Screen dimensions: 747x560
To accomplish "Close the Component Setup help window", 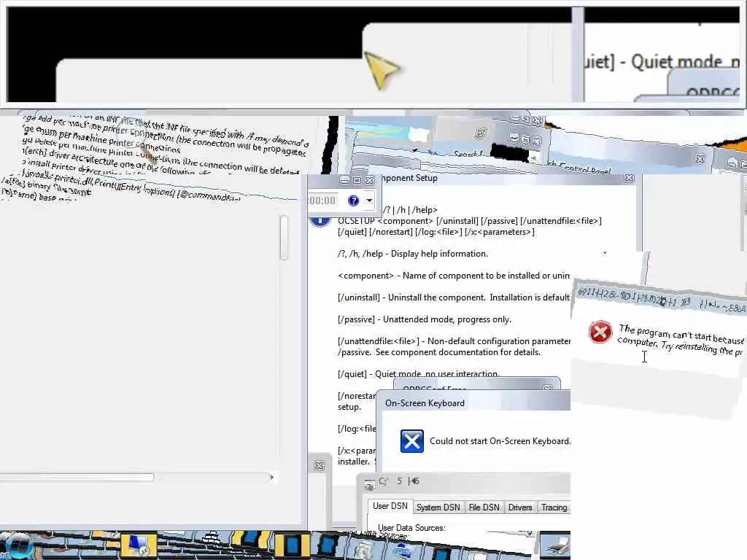I will click(630, 178).
